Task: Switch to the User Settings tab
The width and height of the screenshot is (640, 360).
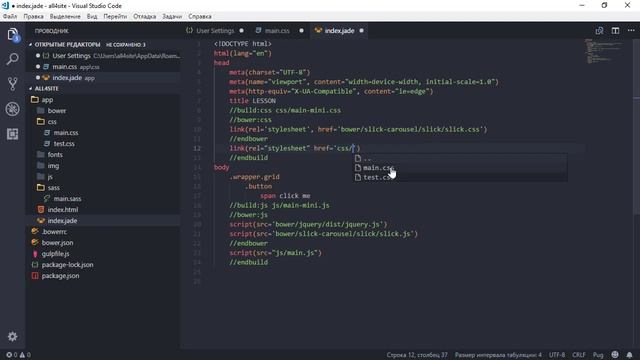Action: pyautogui.click(x=215, y=31)
